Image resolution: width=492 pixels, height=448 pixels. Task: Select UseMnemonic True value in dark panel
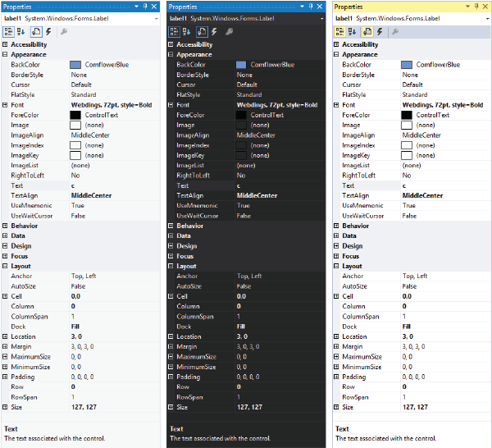(244, 206)
